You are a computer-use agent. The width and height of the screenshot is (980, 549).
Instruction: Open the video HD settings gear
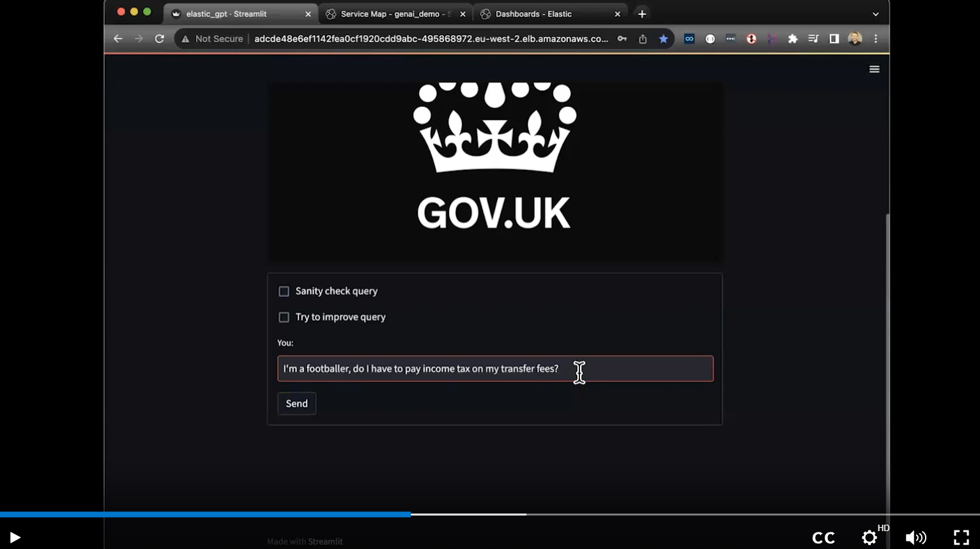pyautogui.click(x=869, y=537)
